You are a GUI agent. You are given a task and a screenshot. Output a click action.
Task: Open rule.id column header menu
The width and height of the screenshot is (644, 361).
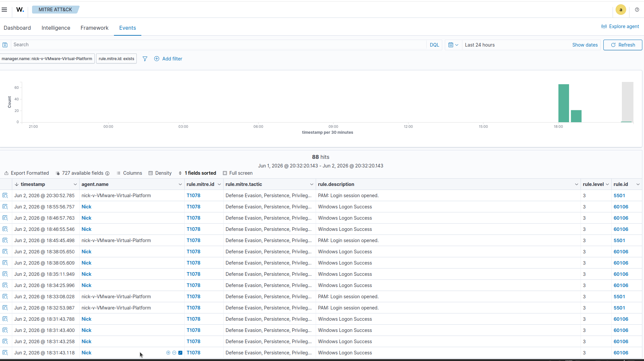(638, 184)
